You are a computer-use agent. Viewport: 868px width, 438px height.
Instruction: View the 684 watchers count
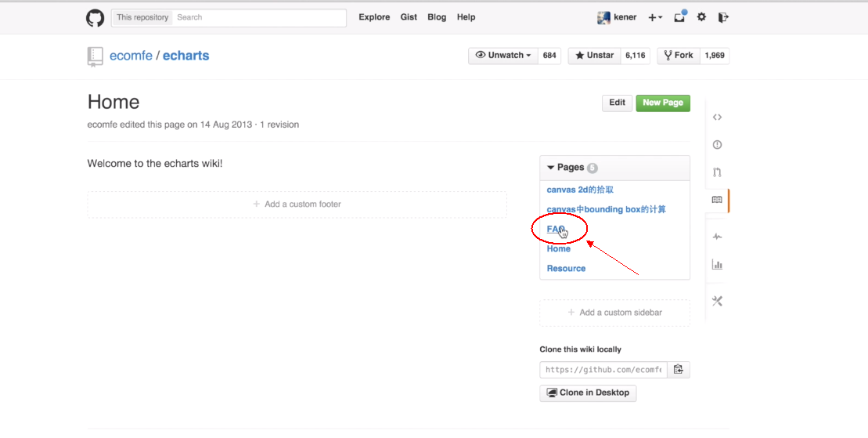[549, 56]
